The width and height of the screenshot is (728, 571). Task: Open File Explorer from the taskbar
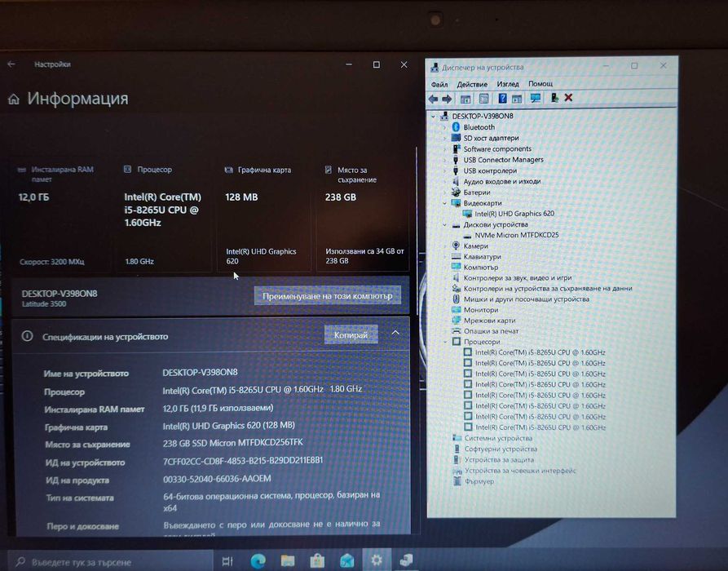coord(288,561)
